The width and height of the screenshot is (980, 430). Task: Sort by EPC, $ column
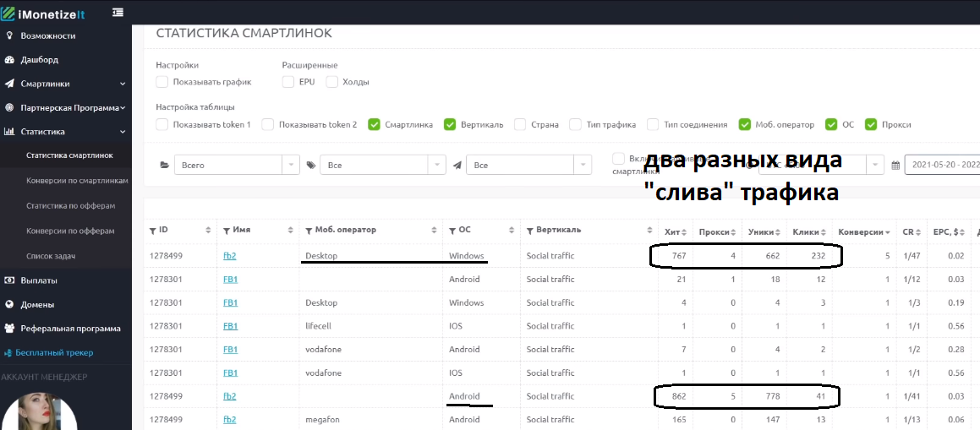click(948, 231)
